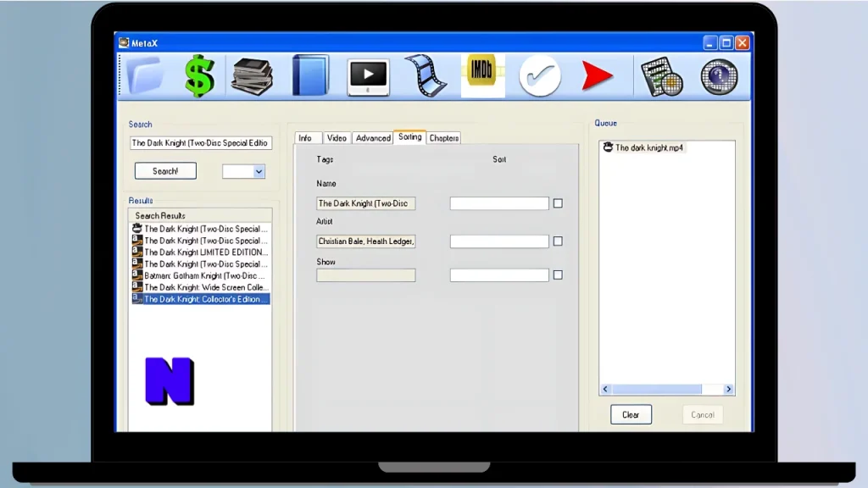The image size is (868, 488).
Task: Enable the Name sort checkbox
Action: pos(558,203)
